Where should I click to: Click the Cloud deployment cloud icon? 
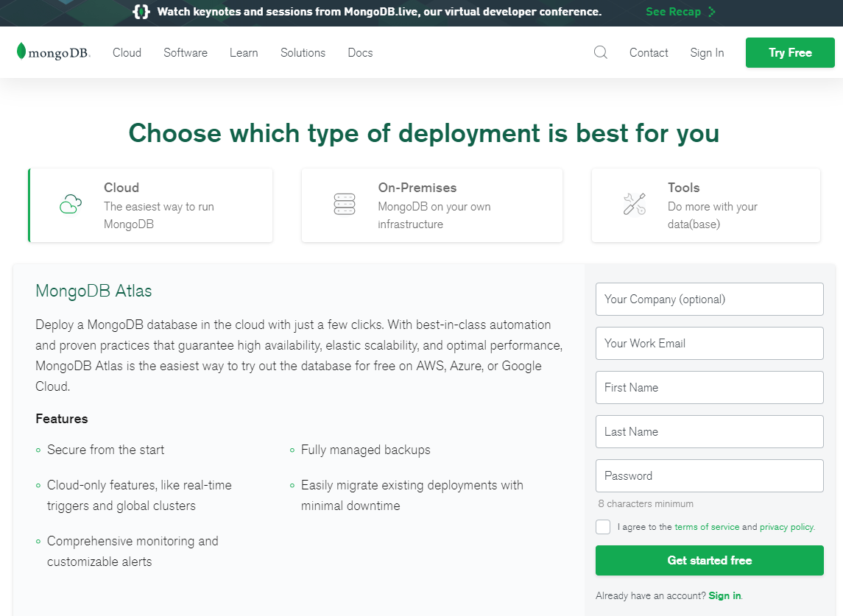coord(71,205)
